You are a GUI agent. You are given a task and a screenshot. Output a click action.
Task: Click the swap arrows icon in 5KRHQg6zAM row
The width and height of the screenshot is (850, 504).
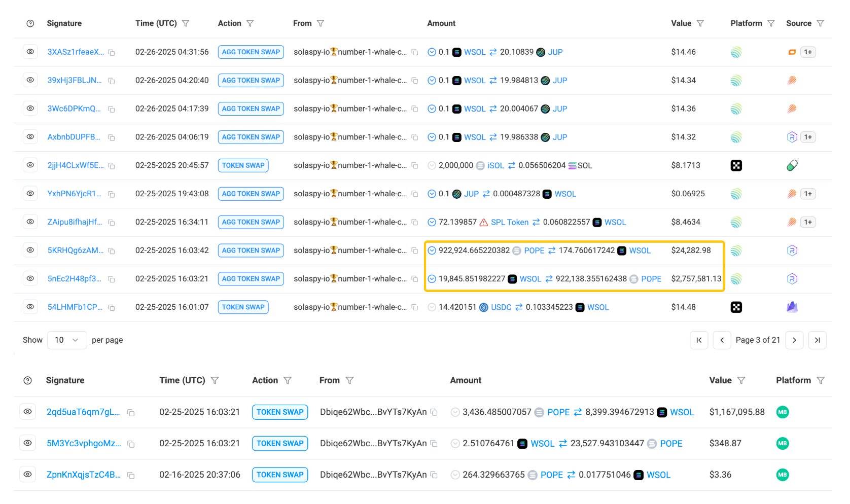pyautogui.click(x=552, y=250)
